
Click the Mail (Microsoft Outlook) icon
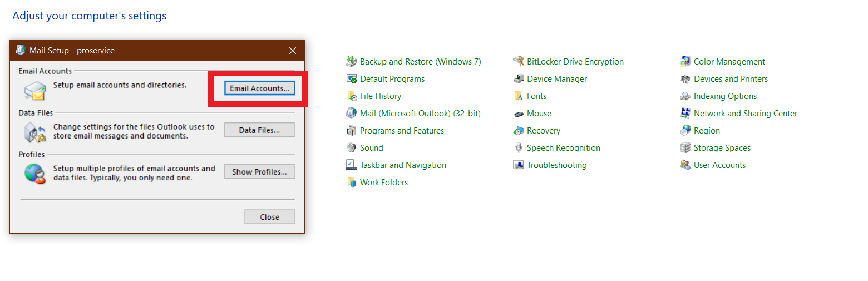pyautogui.click(x=351, y=113)
